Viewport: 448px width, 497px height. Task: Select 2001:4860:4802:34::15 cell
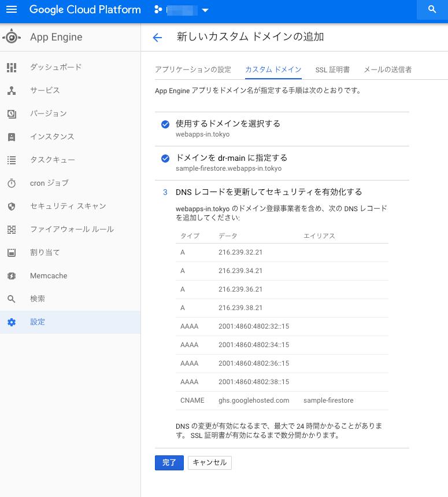click(254, 344)
